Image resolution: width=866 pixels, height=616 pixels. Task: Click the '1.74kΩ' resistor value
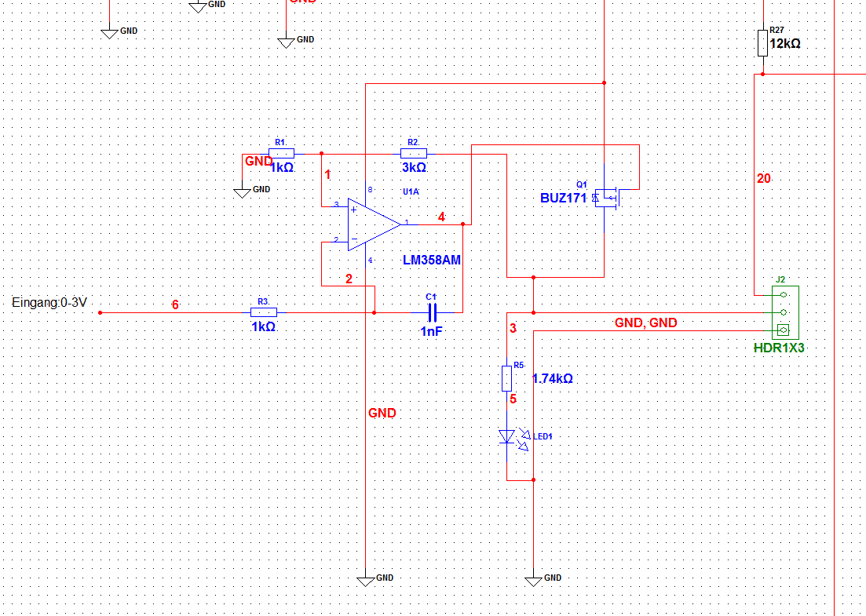click(552, 379)
